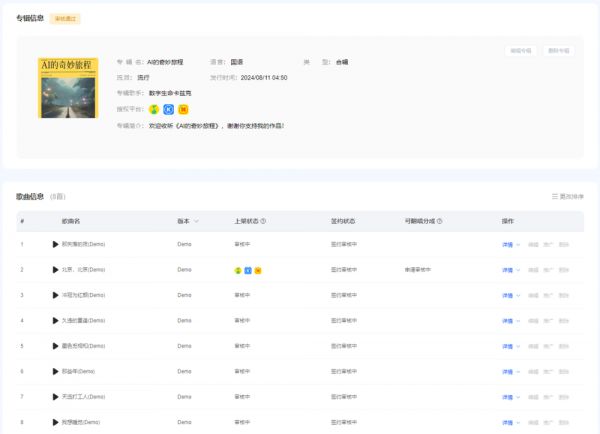Play the song 我想睡觉(Demo)
This screenshot has width=600, height=434.
pyautogui.click(x=56, y=422)
